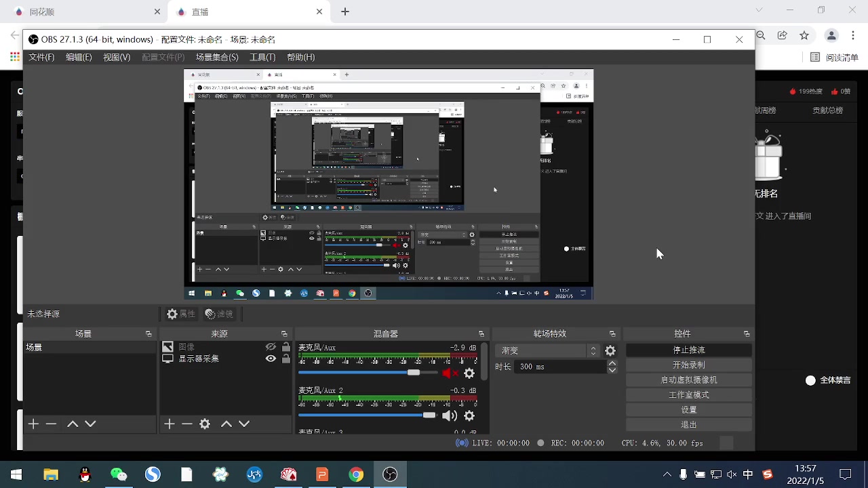
Task: Unlock the 显示器采集 source lock
Action: pos(285,359)
